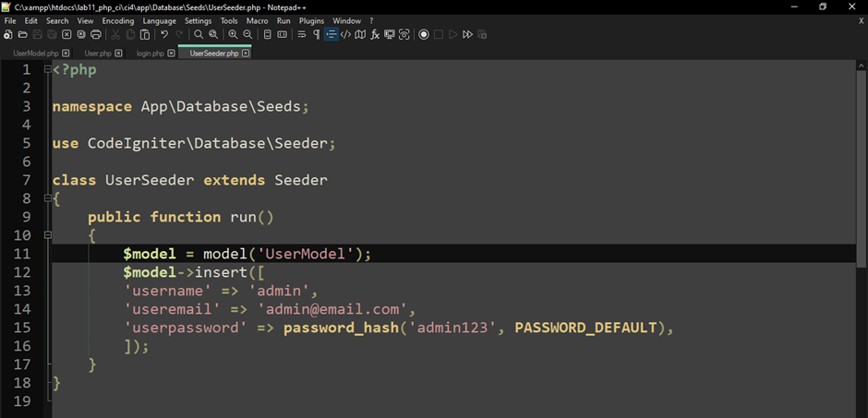
Task: Switch to the login.php tab
Action: pos(150,54)
